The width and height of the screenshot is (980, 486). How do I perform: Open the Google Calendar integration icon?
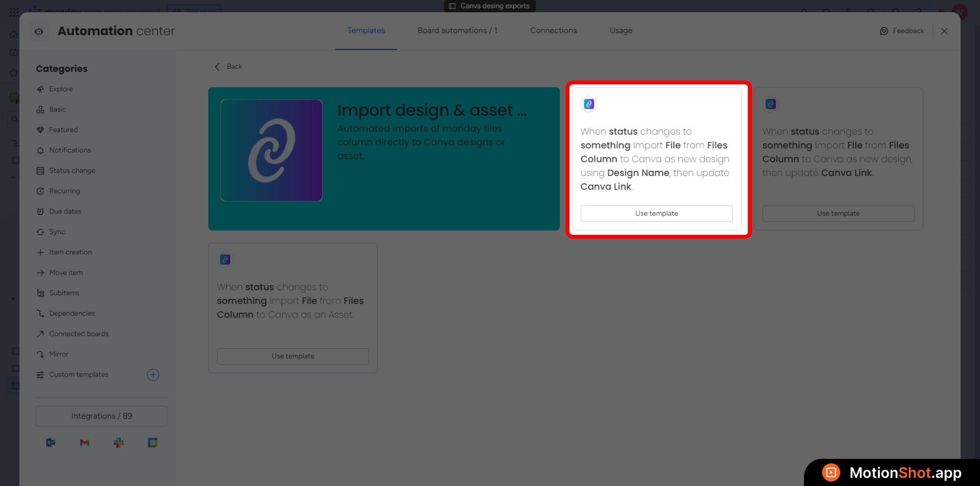coord(152,442)
